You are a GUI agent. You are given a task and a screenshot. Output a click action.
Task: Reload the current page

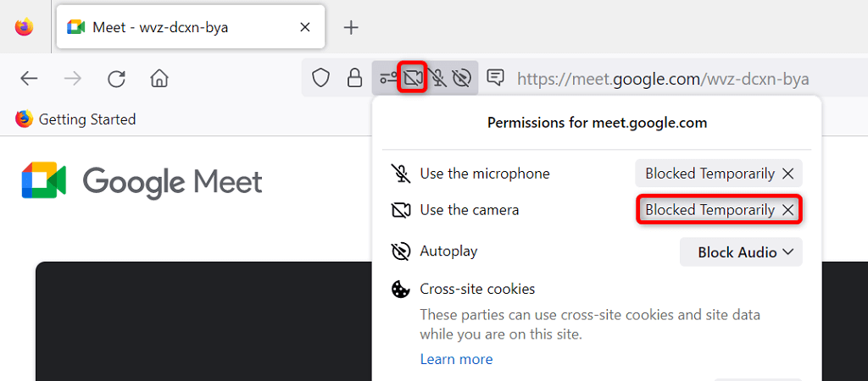[116, 79]
